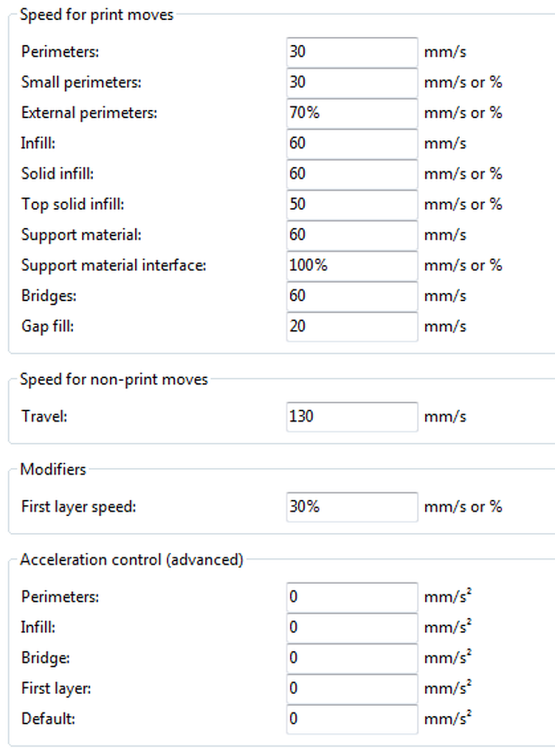Focus the Bridge acceleration input field
The image size is (555, 756).
pyautogui.click(x=352, y=658)
